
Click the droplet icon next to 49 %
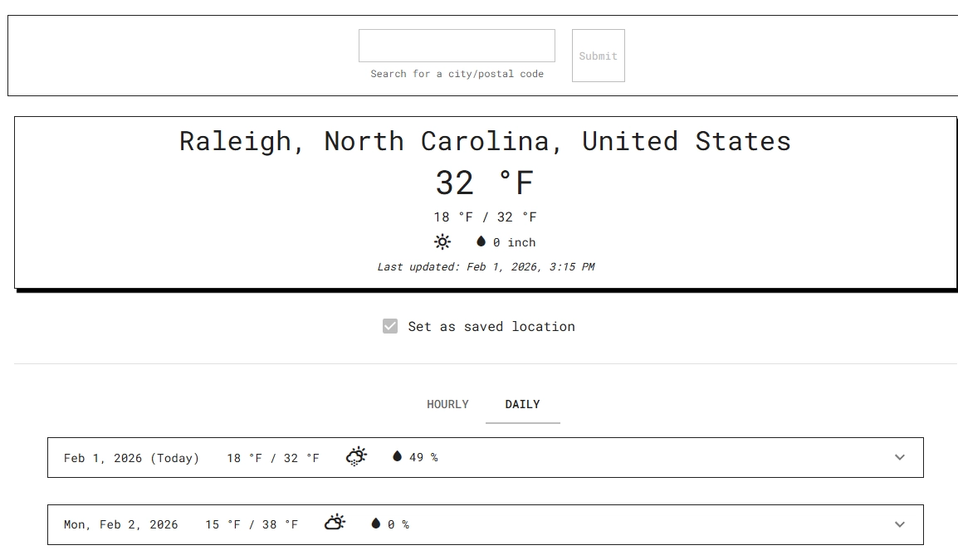pos(396,456)
